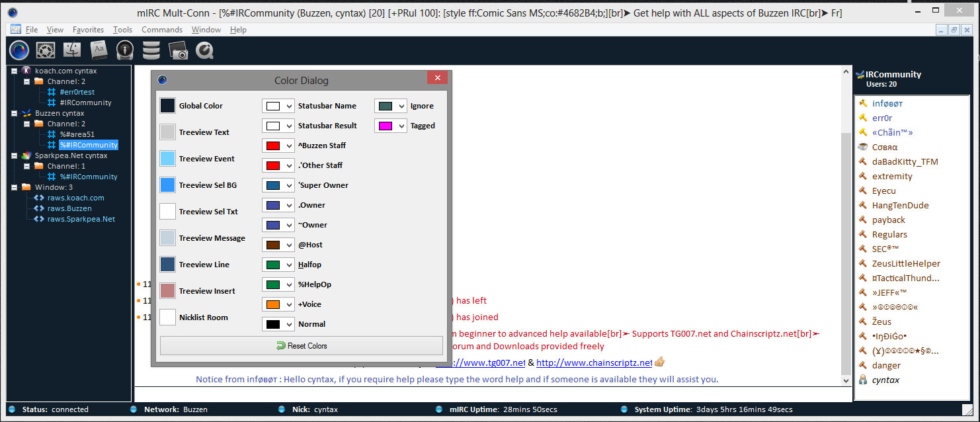Click the blue orb beside mIRC Uptime
Screen dimensions: 980x422
(438, 409)
